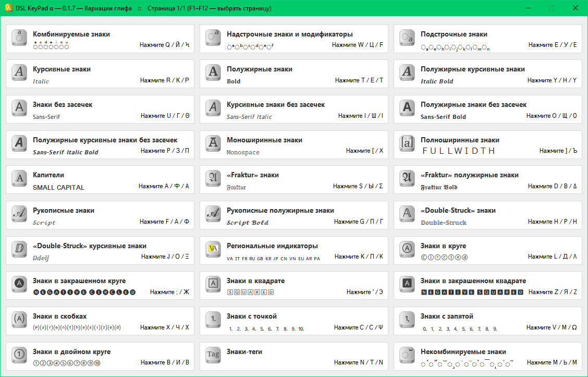
Task: Click the Знаки-теги Tag icon
Action: (x=213, y=356)
